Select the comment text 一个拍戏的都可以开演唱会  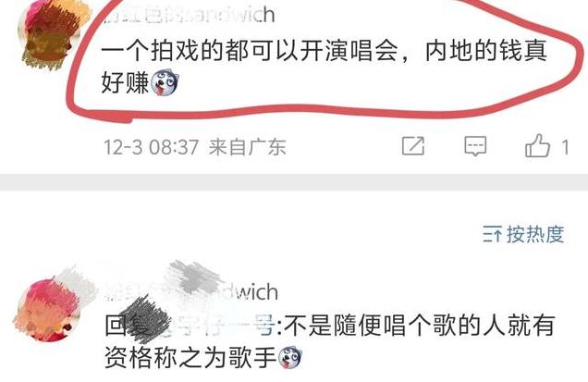tap(250, 51)
